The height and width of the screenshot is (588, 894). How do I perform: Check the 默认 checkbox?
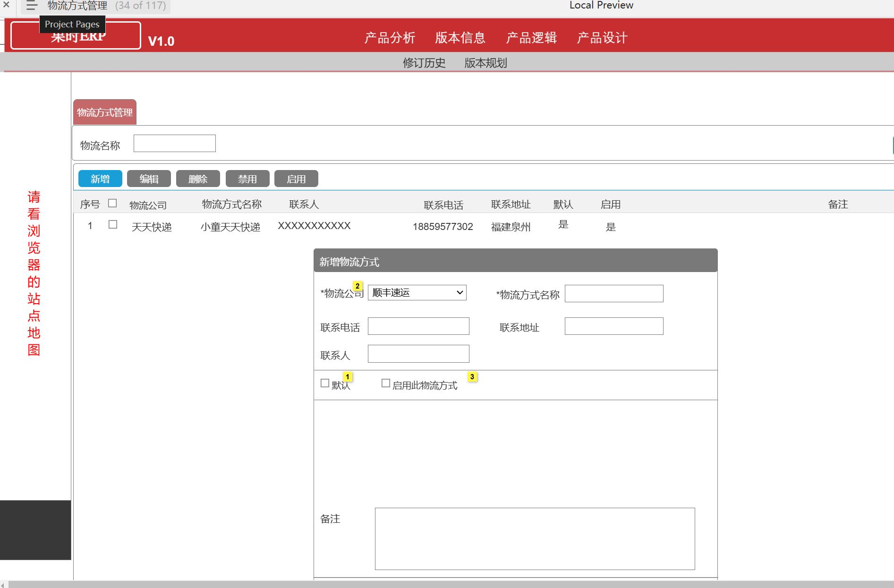click(325, 383)
